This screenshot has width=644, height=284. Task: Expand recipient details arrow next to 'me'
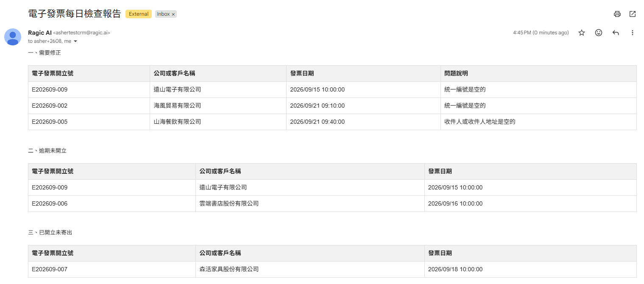[75, 41]
